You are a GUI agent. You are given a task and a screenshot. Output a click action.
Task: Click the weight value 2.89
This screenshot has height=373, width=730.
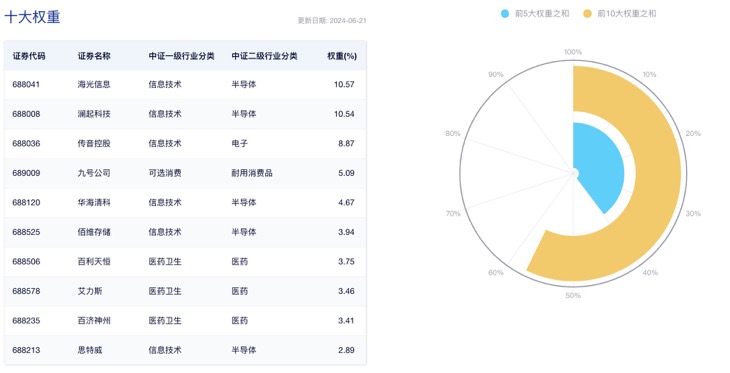pyautogui.click(x=346, y=350)
